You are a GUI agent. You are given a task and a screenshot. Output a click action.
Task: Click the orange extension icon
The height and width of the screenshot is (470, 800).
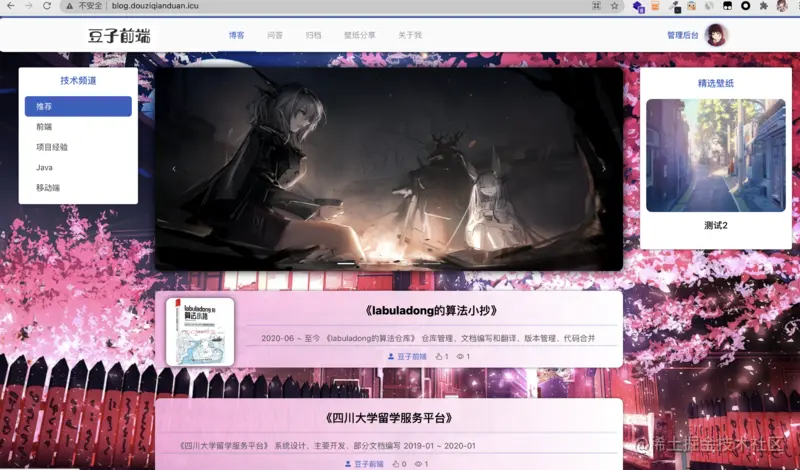tap(656, 6)
